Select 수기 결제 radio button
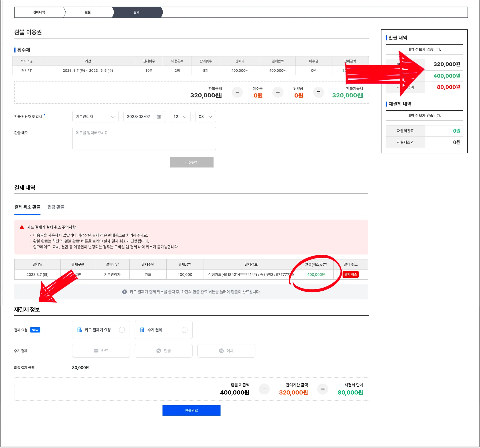Screen dimensions: 480x448 pos(184,330)
